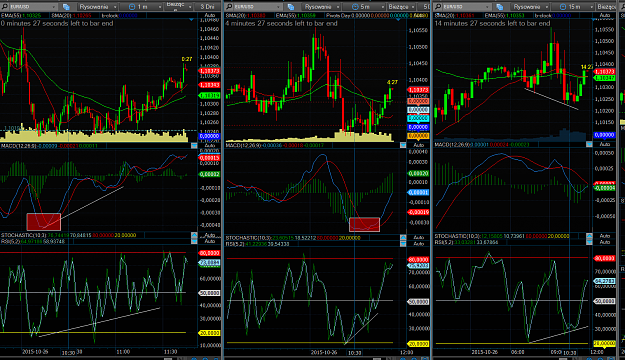Open the 1 m timeframe dropdown
This screenshot has height=360, width=625.
(x=159, y=7)
